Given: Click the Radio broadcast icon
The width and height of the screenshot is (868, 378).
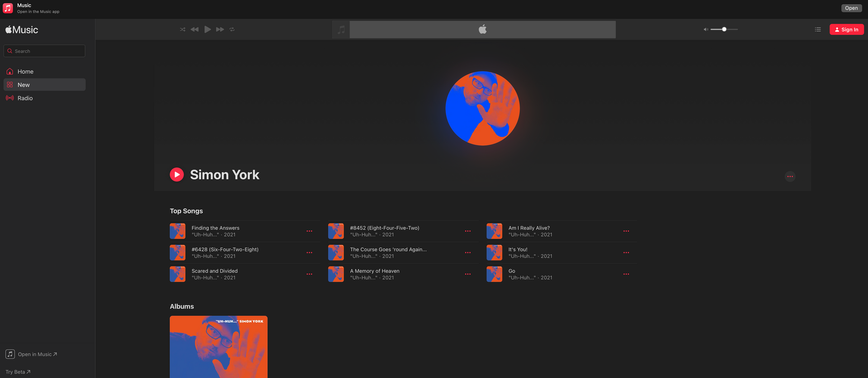Looking at the screenshot, I should [10, 98].
